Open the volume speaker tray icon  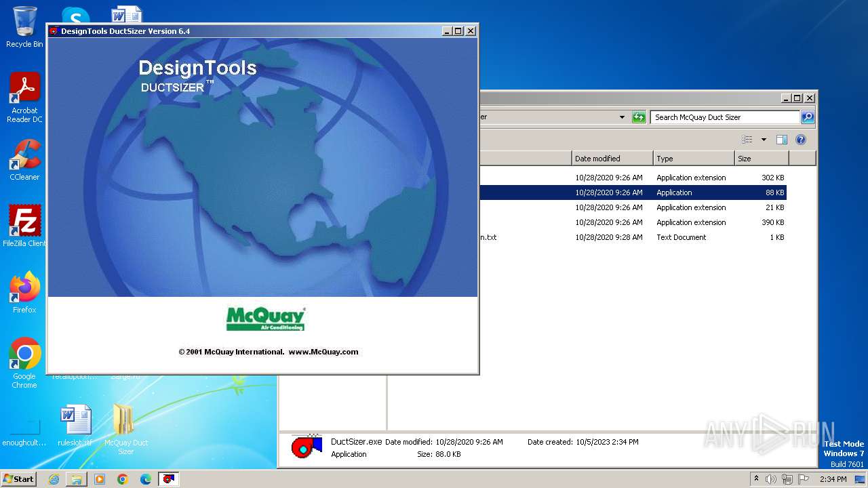click(x=771, y=479)
